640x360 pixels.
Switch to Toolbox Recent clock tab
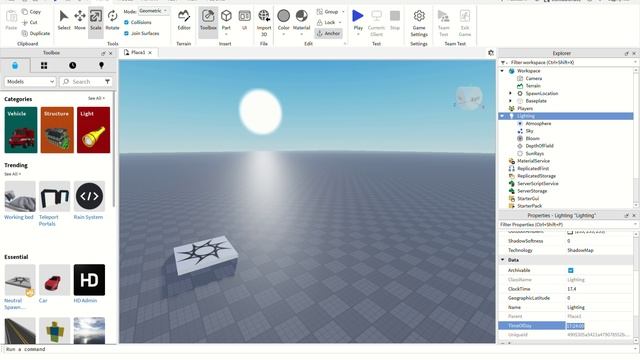pos(73,65)
